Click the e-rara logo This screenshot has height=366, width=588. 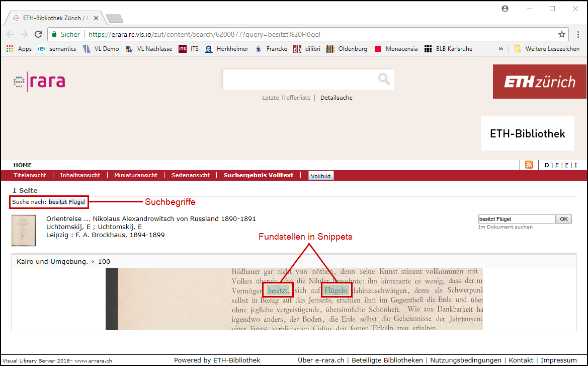tap(39, 81)
